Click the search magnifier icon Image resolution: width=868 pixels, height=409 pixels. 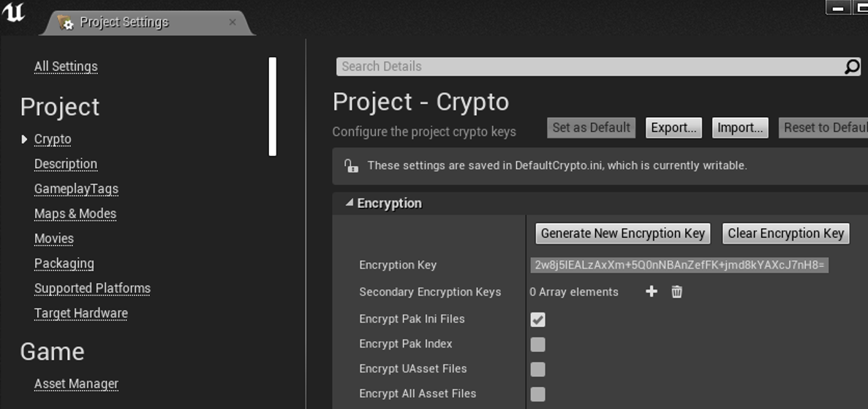coord(852,67)
